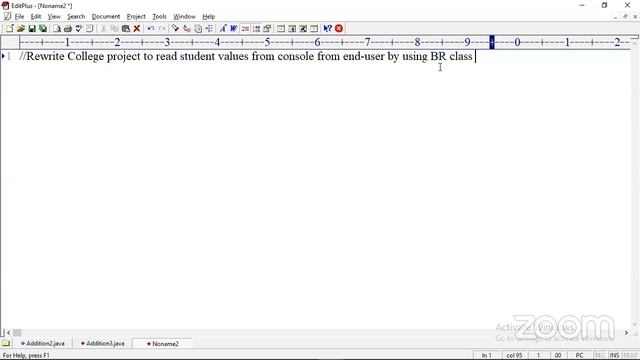The image size is (640, 360).
Task: Click the "ln 1" status bar field
Action: tap(486, 356)
